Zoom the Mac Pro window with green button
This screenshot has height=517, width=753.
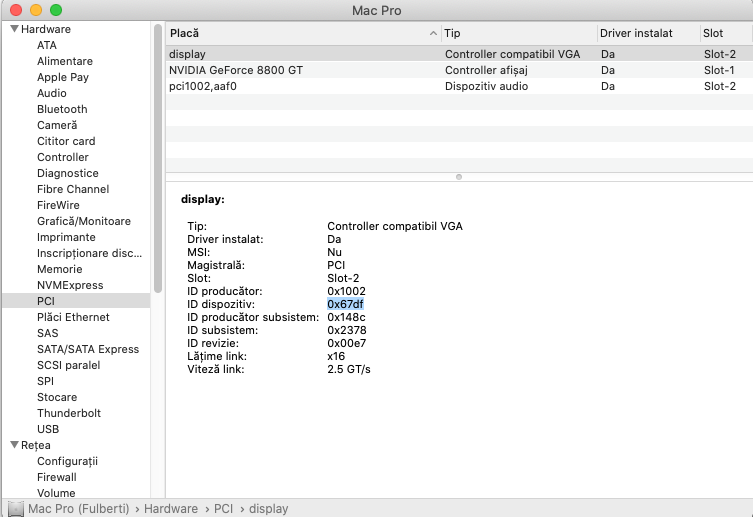click(56, 10)
